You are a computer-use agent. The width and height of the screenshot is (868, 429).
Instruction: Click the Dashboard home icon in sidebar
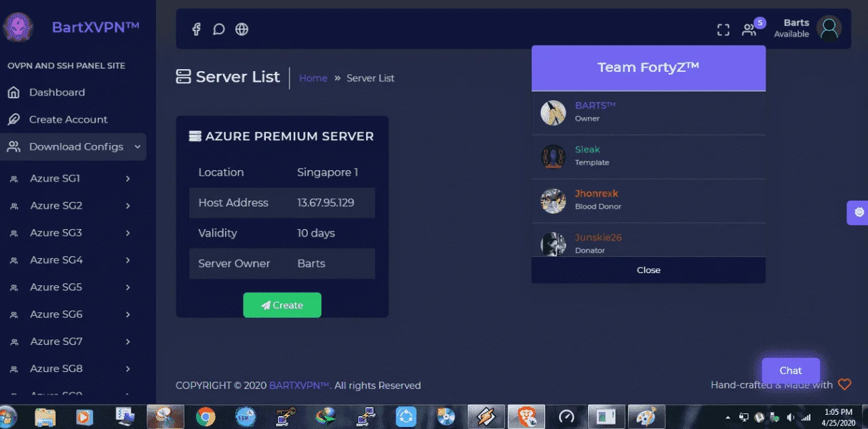pyautogui.click(x=13, y=92)
